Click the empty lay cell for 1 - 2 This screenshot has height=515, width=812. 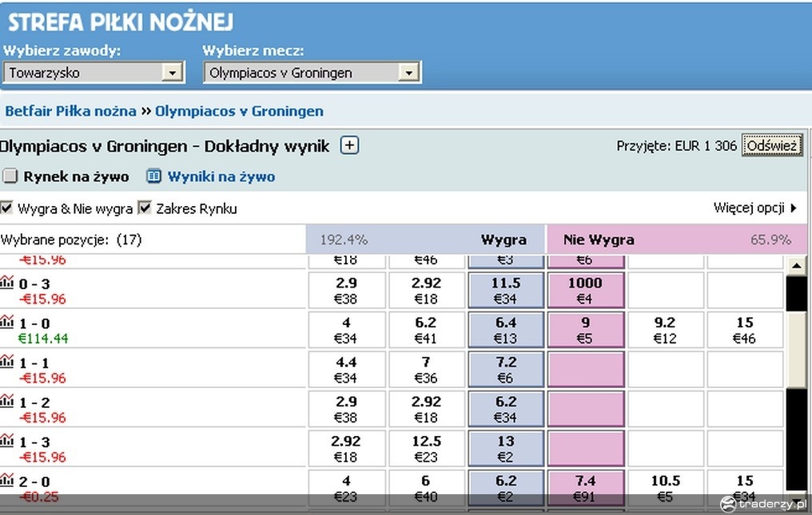[585, 409]
